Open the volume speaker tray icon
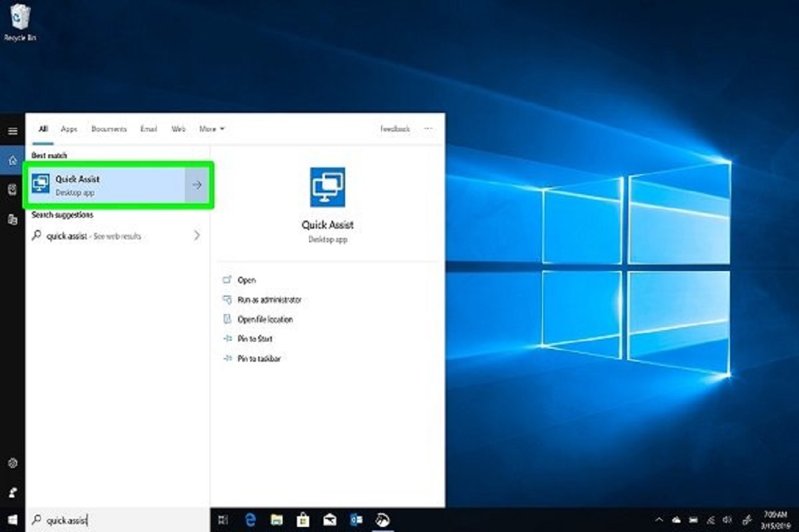The width and height of the screenshot is (799, 532). (x=728, y=520)
